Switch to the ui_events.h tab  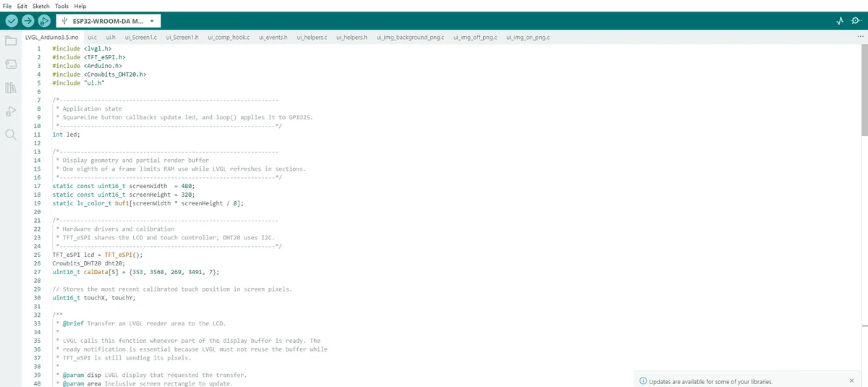[x=273, y=37]
